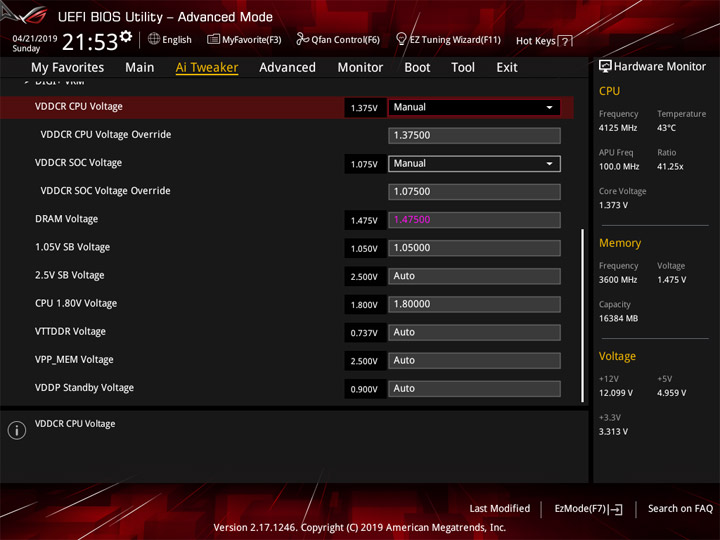Viewport: 720px width, 540px height.
Task: Open the Tool tab
Action: [x=463, y=68]
